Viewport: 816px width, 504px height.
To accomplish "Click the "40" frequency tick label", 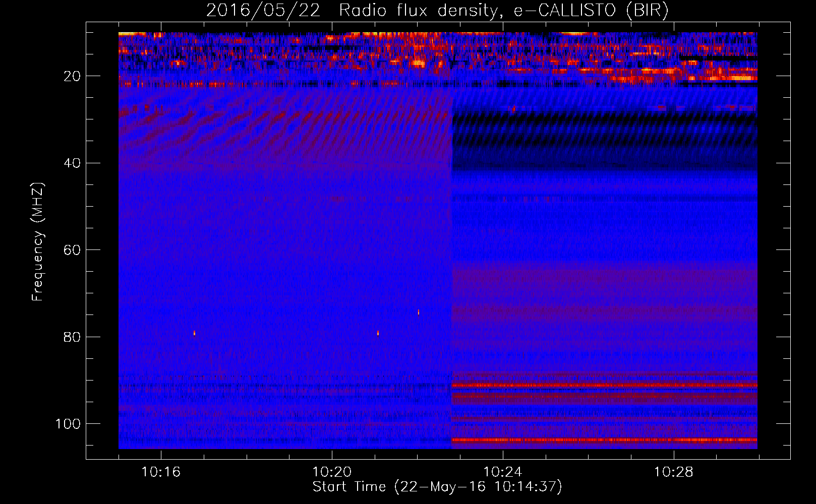I will [73, 163].
